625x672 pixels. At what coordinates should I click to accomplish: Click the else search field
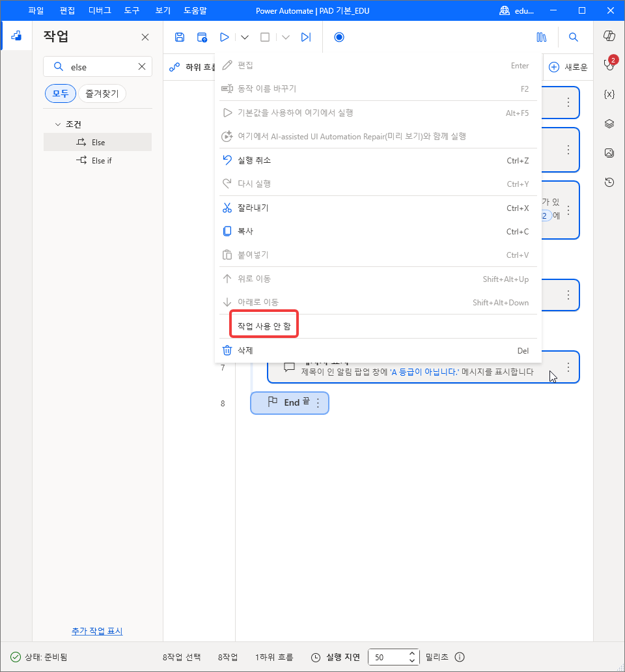[98, 67]
